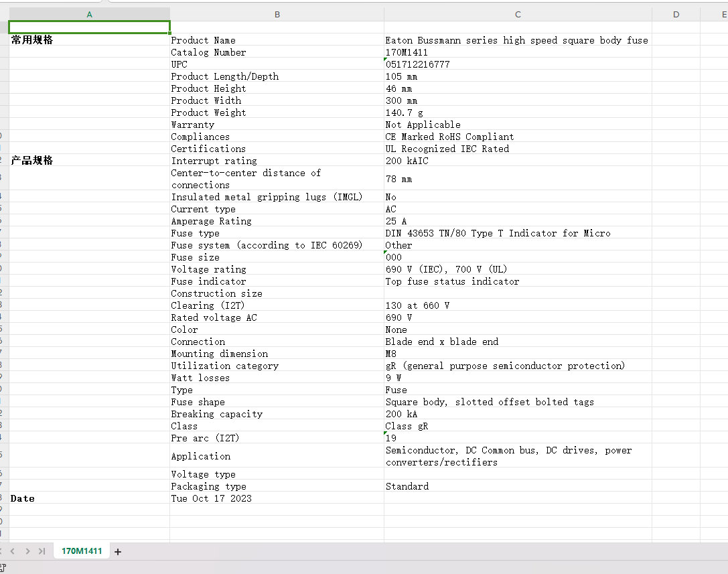The width and height of the screenshot is (728, 574).
Task: Select the '300 mm' width value
Action: (518, 100)
